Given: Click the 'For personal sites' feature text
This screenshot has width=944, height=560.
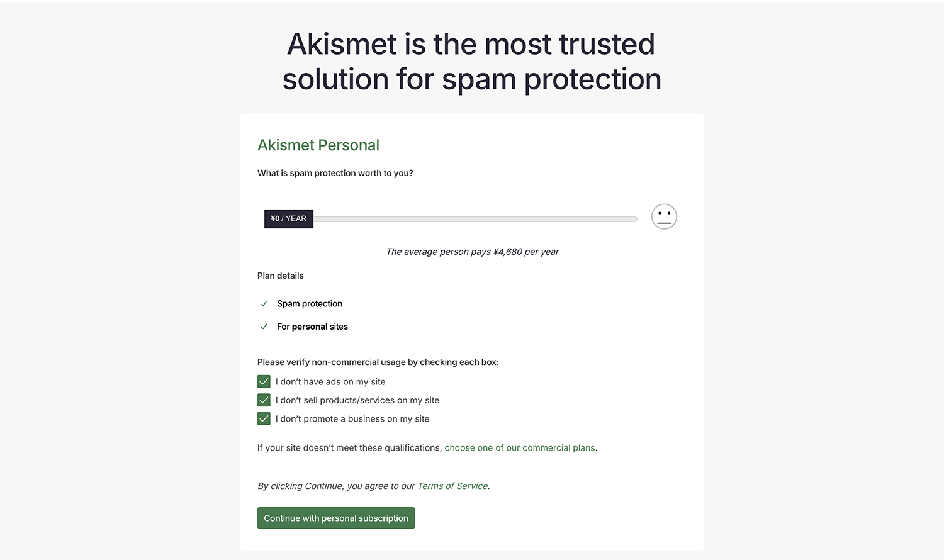Looking at the screenshot, I should pyautogui.click(x=312, y=327).
